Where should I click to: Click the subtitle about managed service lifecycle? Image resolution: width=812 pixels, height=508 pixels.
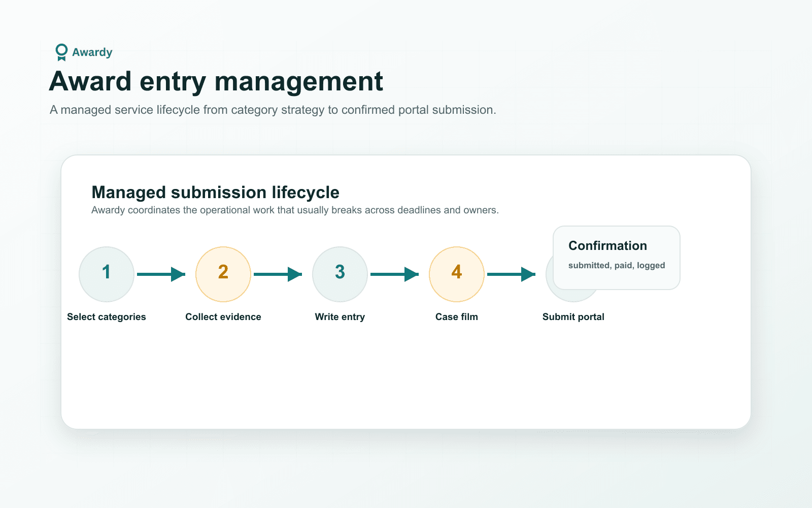(x=273, y=110)
